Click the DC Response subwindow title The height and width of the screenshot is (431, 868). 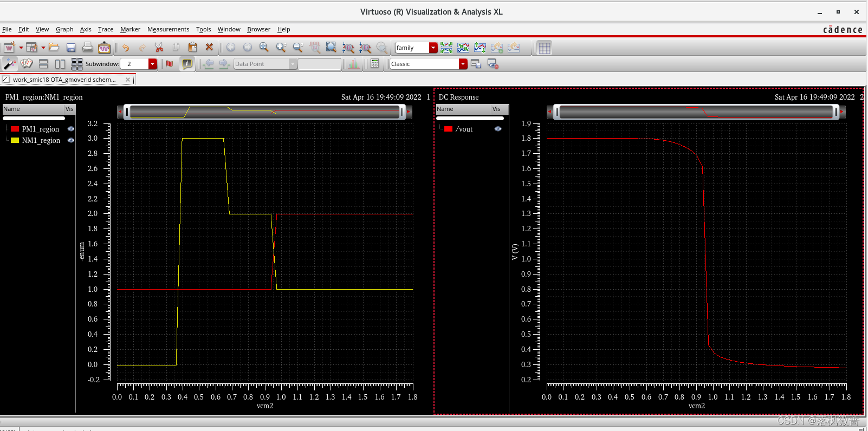pyautogui.click(x=459, y=97)
